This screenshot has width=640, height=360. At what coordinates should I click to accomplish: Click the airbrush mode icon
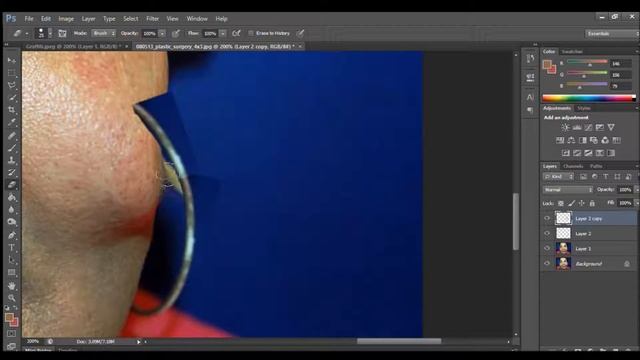click(236, 33)
